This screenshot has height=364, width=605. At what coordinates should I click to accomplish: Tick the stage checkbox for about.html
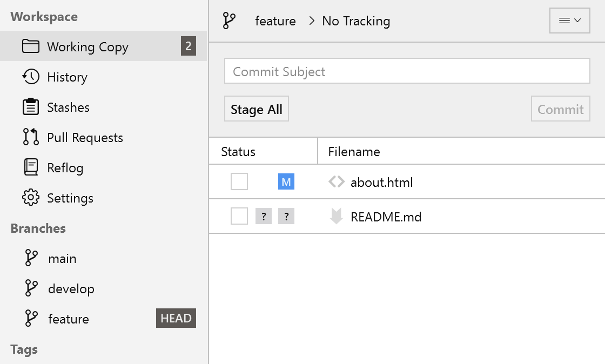coord(239,182)
